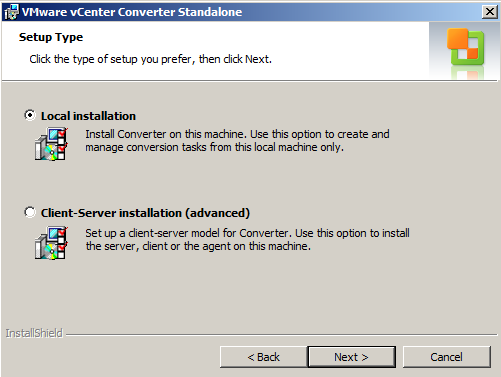Click the "Set up a client-server model" line
Image resolution: width=501 pixels, height=377 pixels.
[247, 233]
